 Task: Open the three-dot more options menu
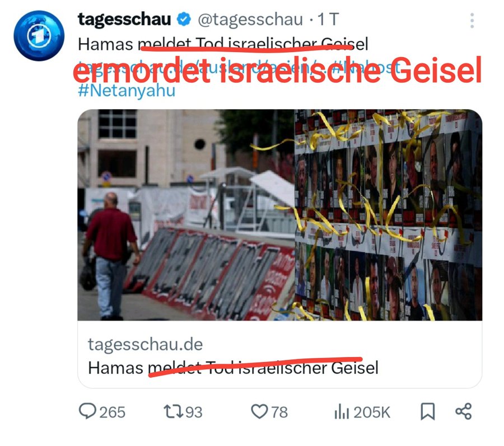tap(472, 21)
